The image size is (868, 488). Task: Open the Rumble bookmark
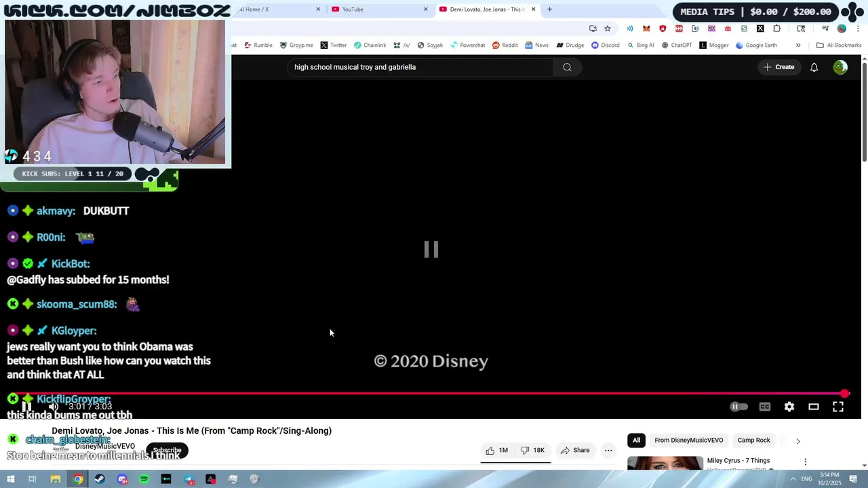click(258, 45)
